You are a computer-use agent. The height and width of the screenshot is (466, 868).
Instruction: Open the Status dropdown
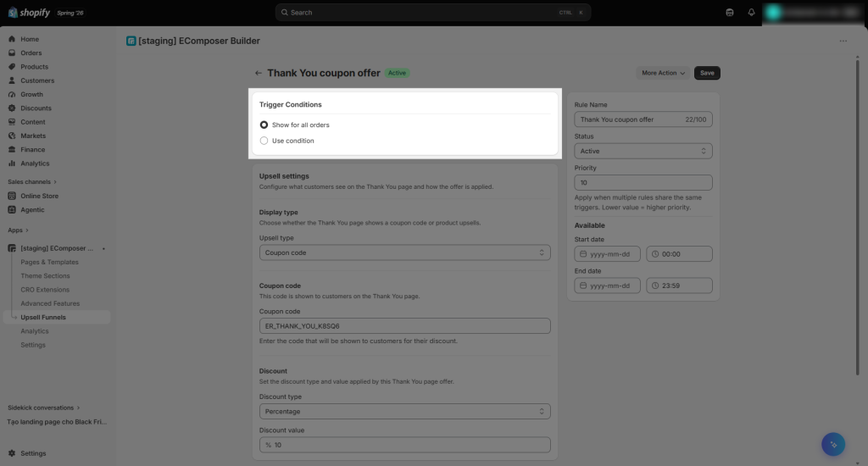(x=643, y=151)
